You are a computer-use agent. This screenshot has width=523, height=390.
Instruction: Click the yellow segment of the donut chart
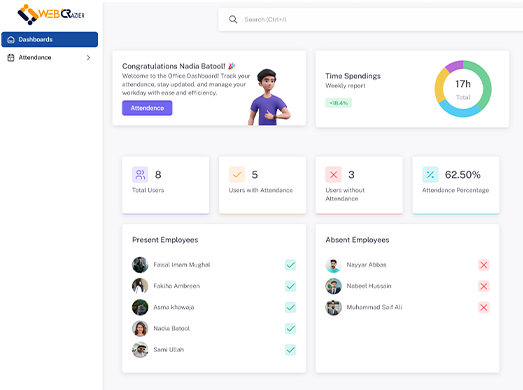pyautogui.click(x=440, y=85)
